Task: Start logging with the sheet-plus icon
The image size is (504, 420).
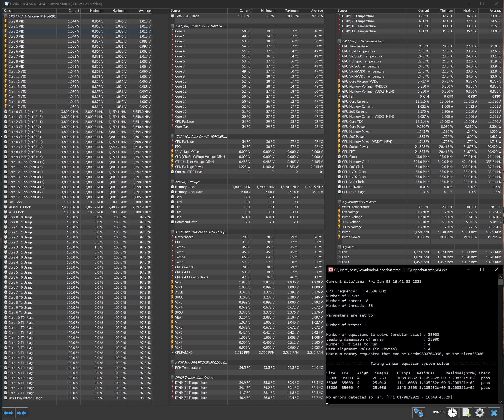Action: point(466,413)
